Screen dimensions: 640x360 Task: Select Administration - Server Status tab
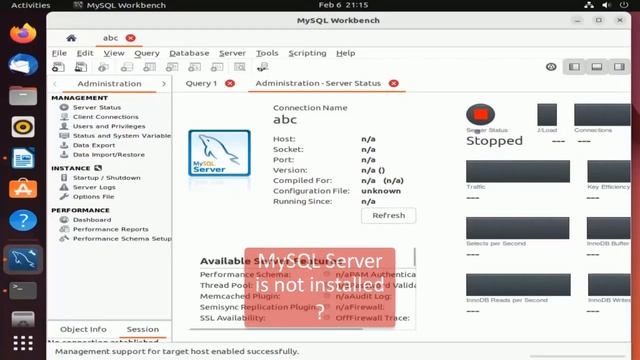318,83
